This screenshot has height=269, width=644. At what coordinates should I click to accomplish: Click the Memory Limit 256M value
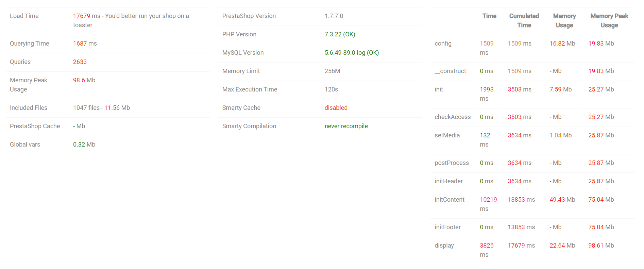(333, 71)
